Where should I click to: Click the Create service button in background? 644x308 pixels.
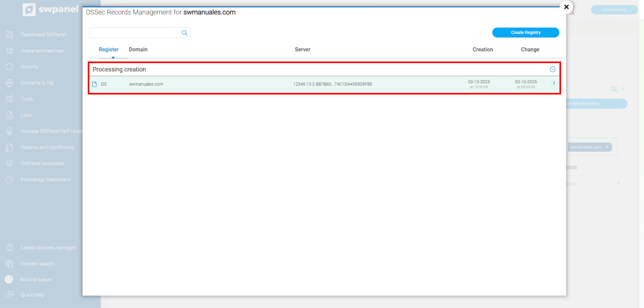pos(614,10)
